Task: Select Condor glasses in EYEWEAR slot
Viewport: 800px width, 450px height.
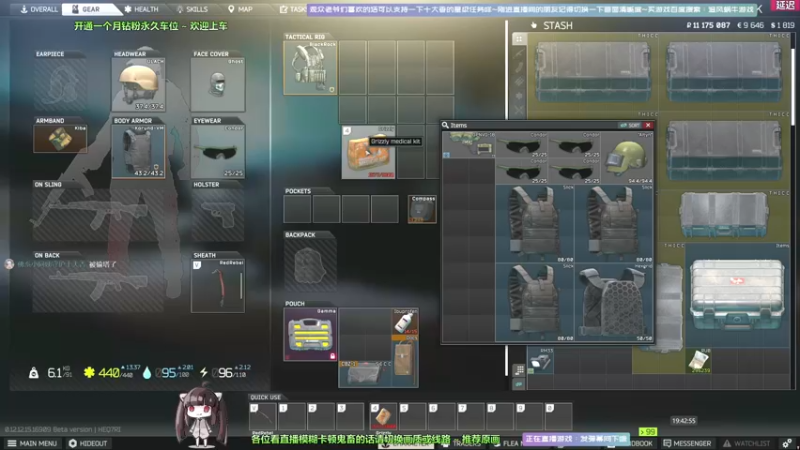Action: pos(218,151)
